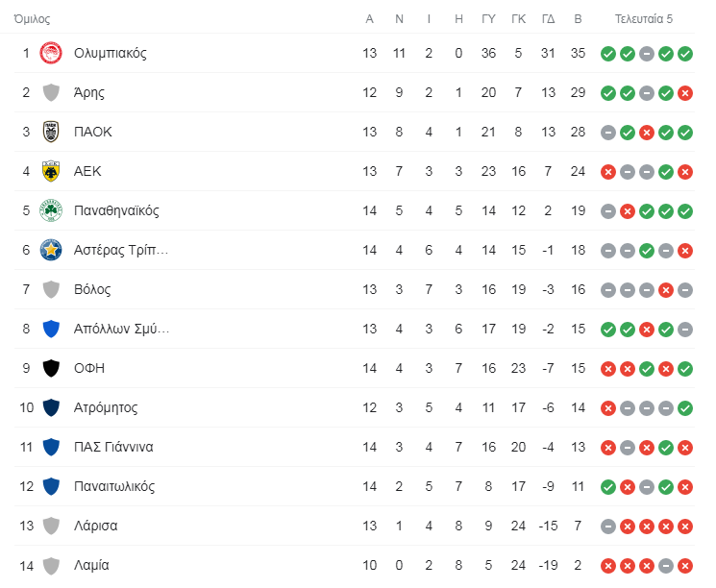
Task: Click Άρης's latest red loss indicator
Action: click(x=685, y=93)
